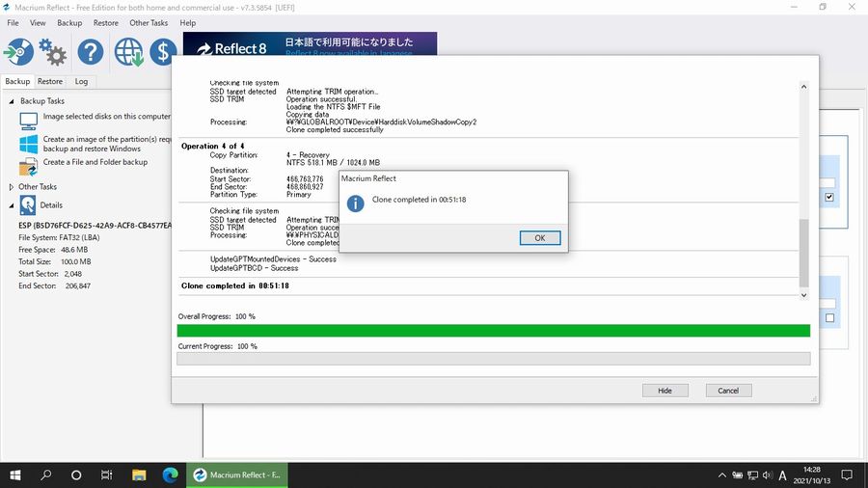Select Create a File and Folder backup

click(95, 162)
